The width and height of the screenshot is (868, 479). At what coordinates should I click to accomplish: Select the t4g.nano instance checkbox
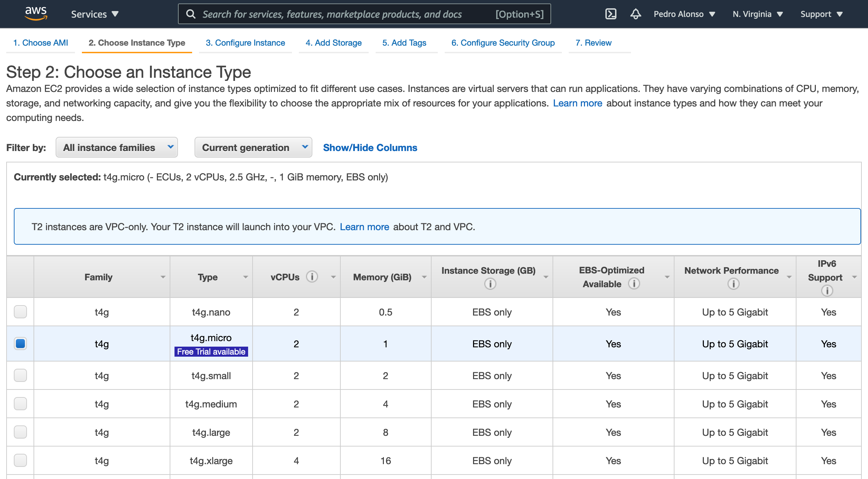coord(20,312)
